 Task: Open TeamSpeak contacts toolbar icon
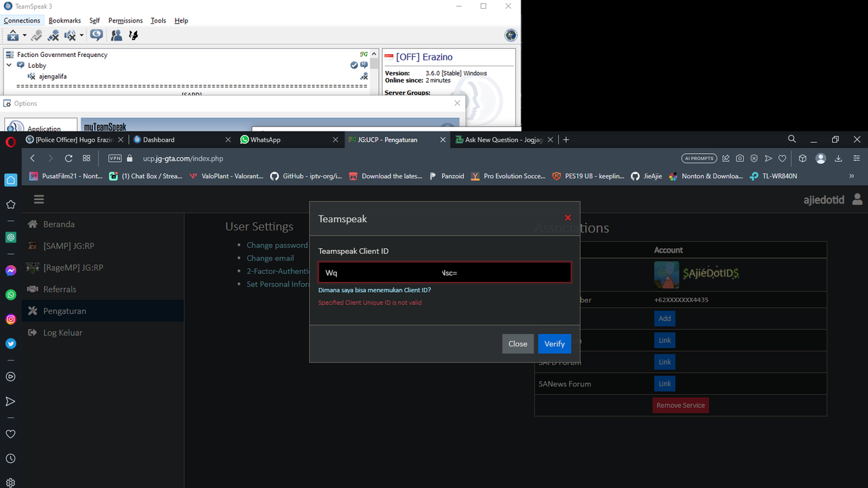pos(117,35)
